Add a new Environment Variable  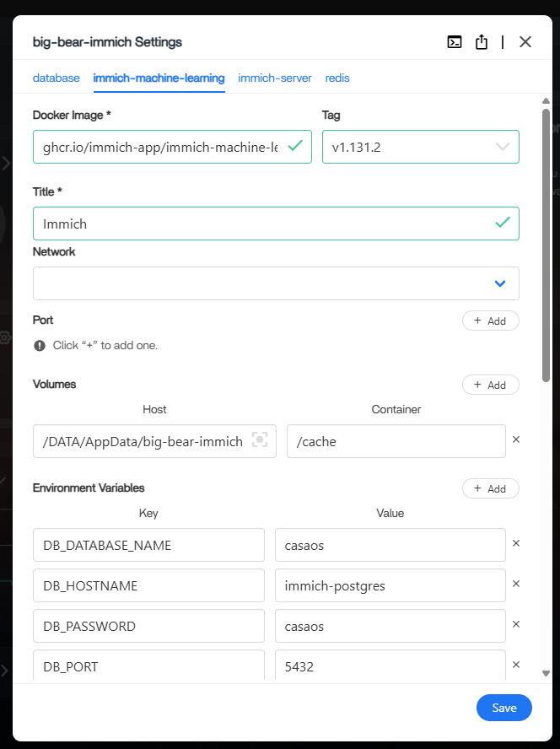[490, 488]
